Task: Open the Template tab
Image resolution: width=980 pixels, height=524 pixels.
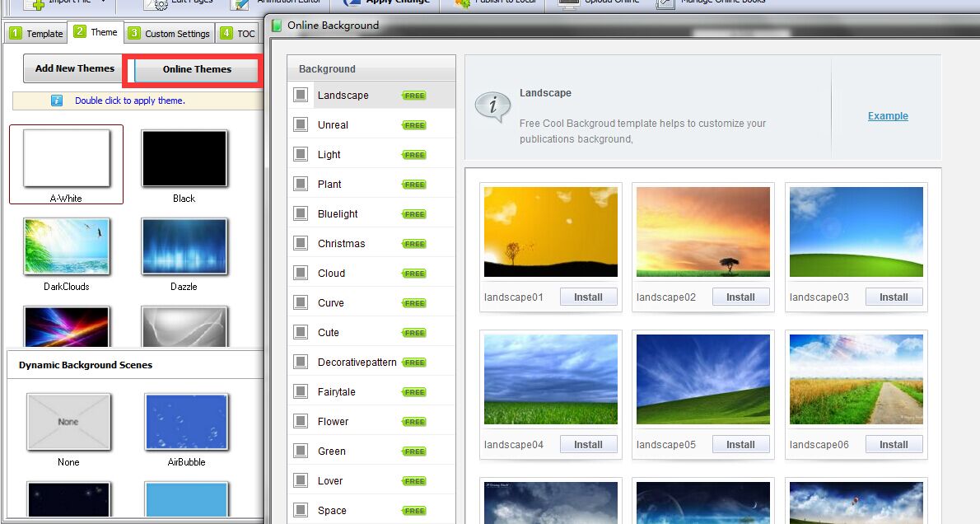Action: 36,33
